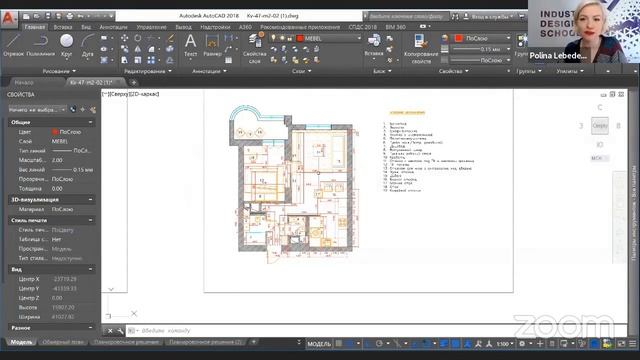The image size is (640, 360).
Task: Close the command line with X icon
Action: pyautogui.click(x=110, y=331)
